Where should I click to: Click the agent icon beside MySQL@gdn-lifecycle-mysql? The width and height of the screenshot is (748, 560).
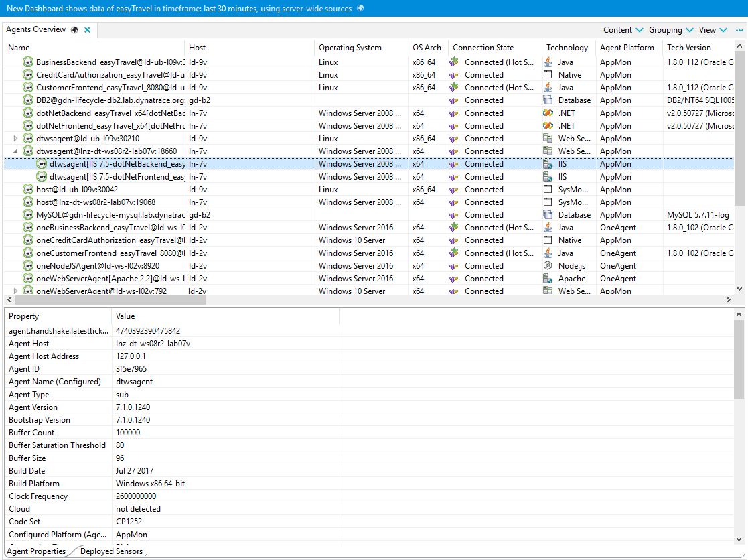point(29,214)
